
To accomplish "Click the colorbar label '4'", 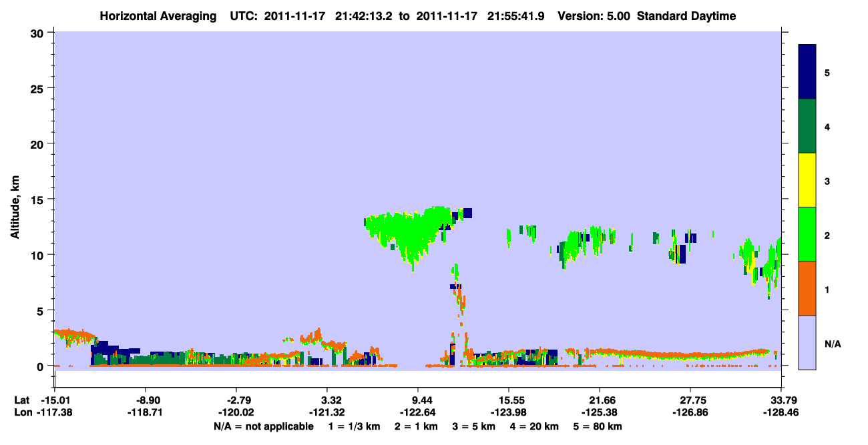I will point(827,127).
